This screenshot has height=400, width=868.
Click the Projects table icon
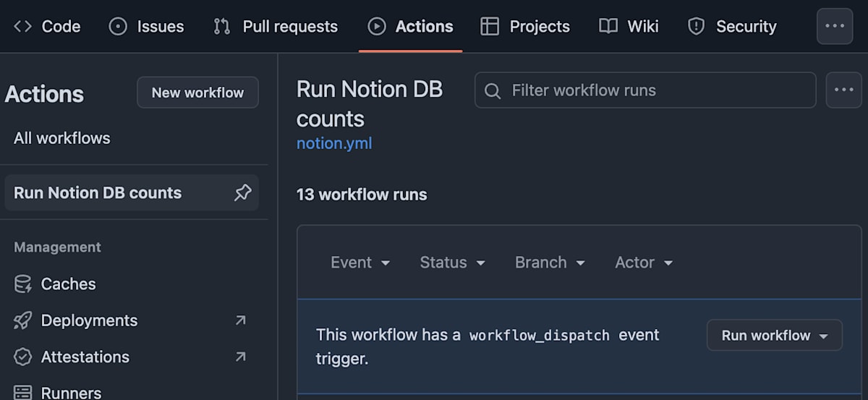(490, 27)
